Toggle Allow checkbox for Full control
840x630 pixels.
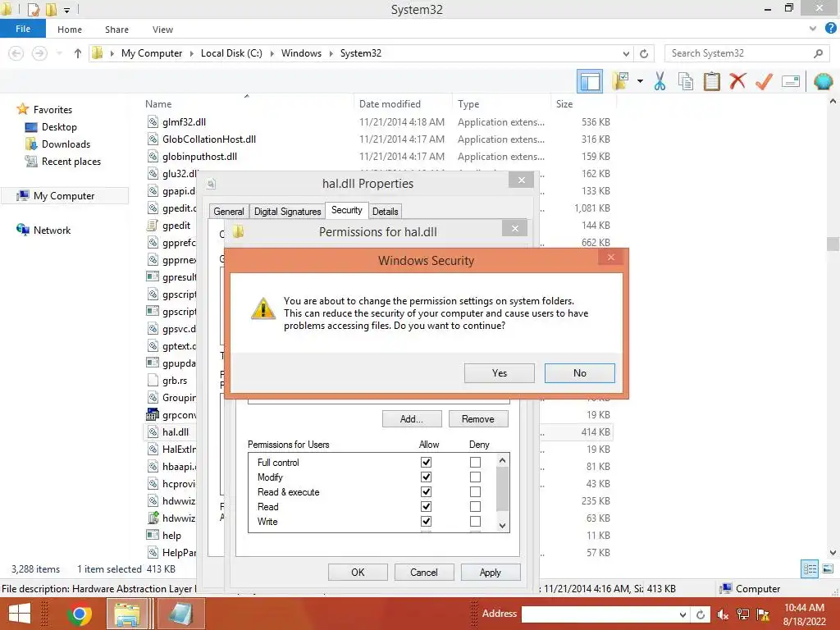click(426, 463)
